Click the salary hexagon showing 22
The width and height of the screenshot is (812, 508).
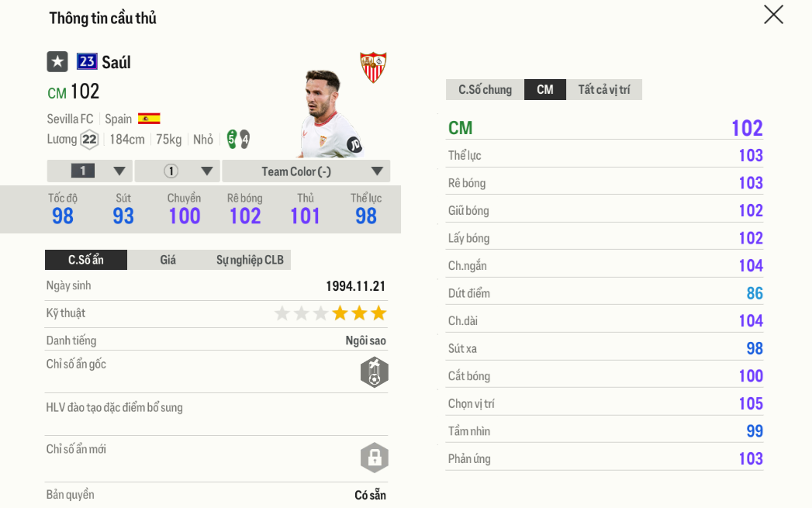point(89,140)
